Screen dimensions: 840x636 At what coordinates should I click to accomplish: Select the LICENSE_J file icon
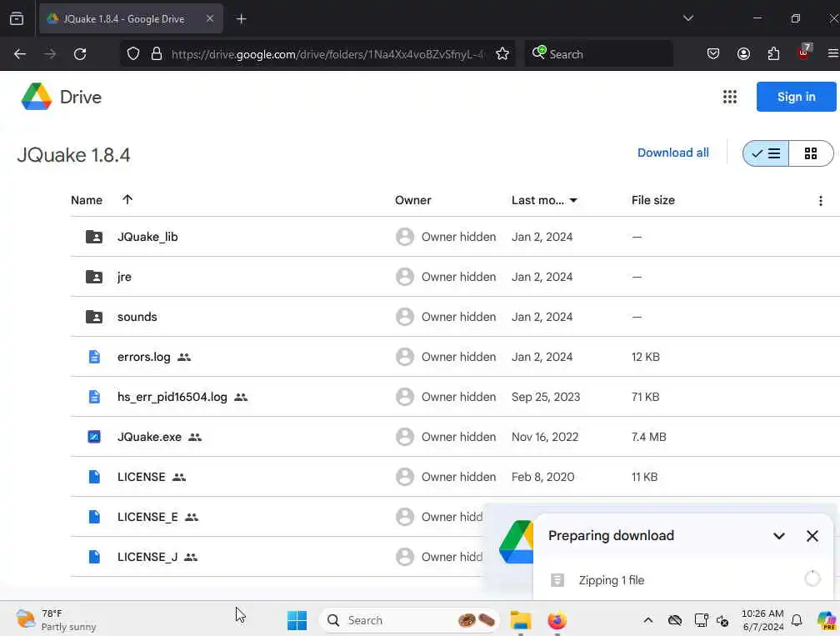click(94, 557)
